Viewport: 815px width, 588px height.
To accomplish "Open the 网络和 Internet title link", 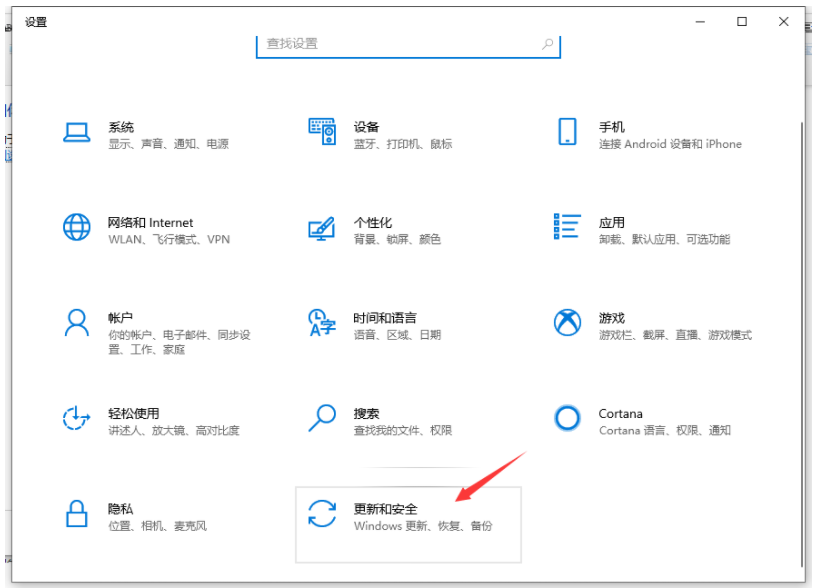I will tap(150, 222).
